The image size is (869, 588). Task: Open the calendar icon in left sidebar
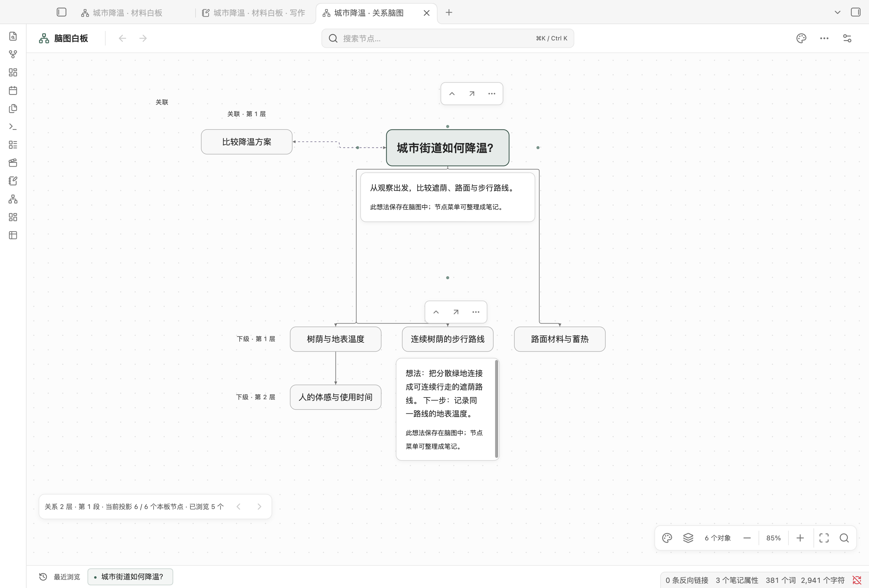pyautogui.click(x=13, y=90)
